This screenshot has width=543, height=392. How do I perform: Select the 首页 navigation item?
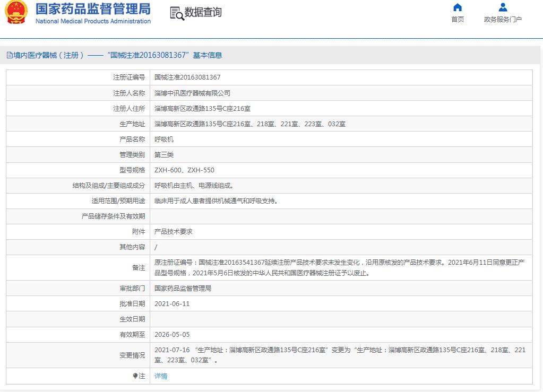(457, 19)
